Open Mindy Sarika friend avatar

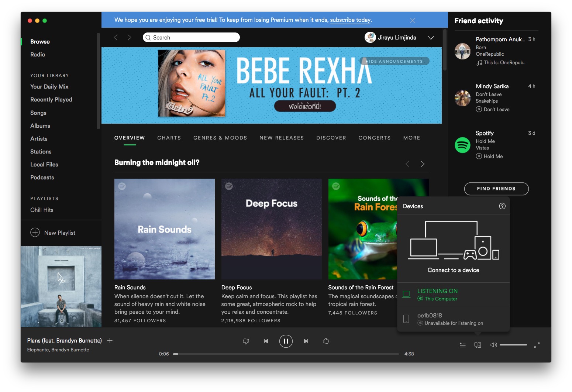point(462,98)
